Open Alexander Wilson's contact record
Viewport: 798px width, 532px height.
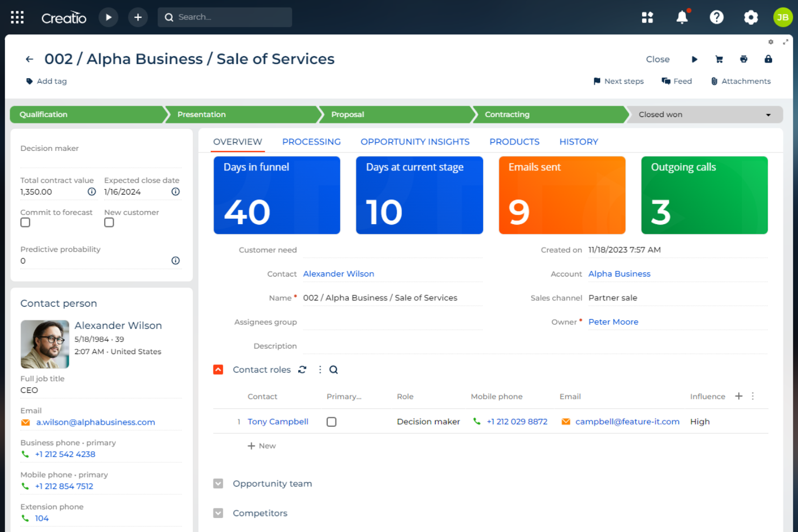339,274
